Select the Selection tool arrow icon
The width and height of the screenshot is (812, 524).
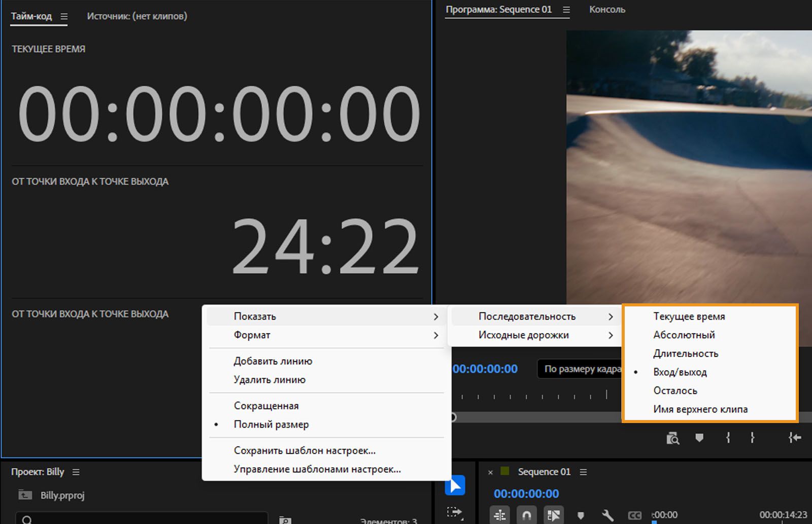455,485
